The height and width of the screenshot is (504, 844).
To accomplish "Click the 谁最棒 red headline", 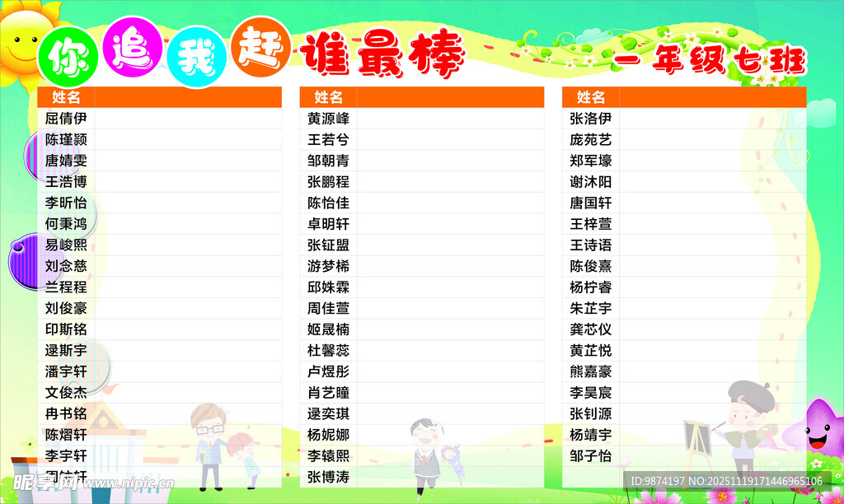I will point(382,54).
